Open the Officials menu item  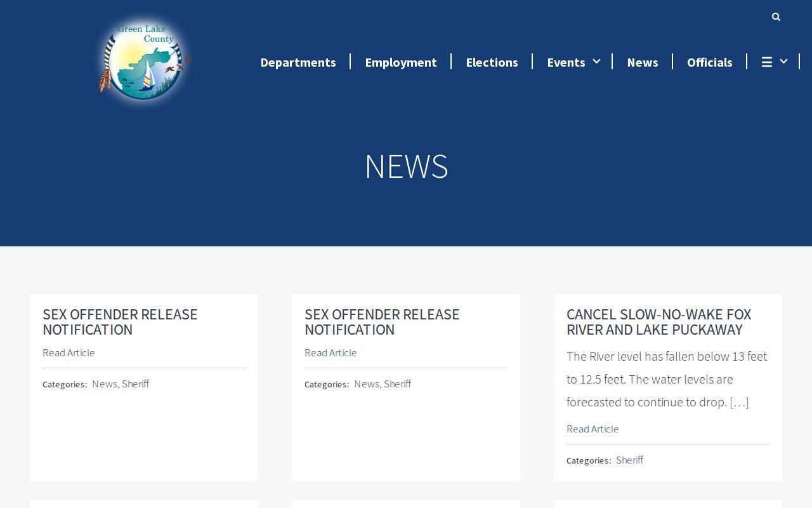[x=710, y=62]
